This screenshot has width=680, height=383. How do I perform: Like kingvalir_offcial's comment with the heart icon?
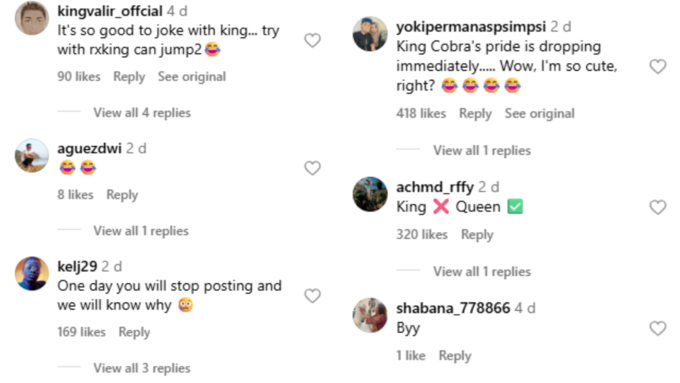[x=312, y=40]
